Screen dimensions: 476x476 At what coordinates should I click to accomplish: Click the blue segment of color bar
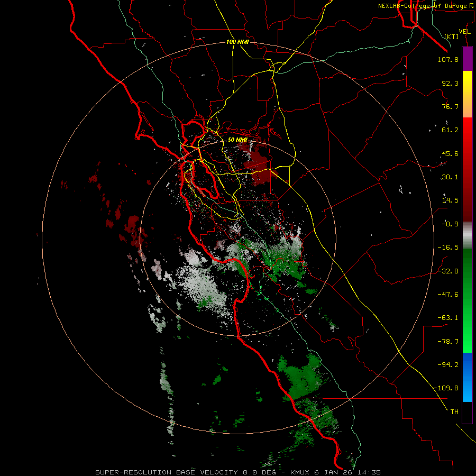pyautogui.click(x=467, y=377)
